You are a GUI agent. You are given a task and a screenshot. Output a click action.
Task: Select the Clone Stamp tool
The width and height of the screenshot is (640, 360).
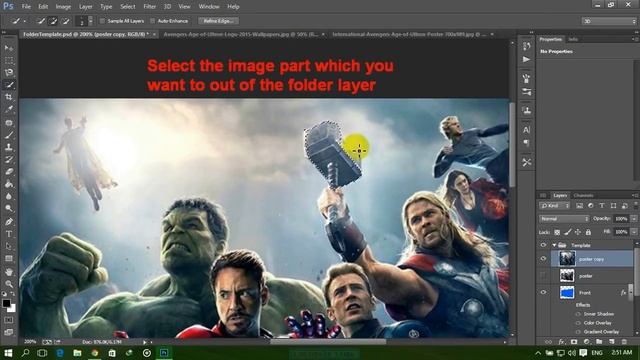pos(9,147)
